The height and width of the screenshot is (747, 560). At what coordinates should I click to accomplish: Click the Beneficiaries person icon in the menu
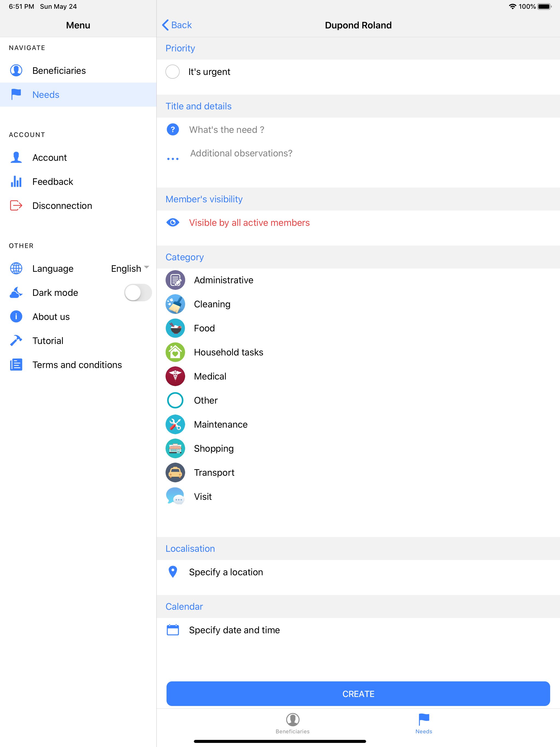16,70
